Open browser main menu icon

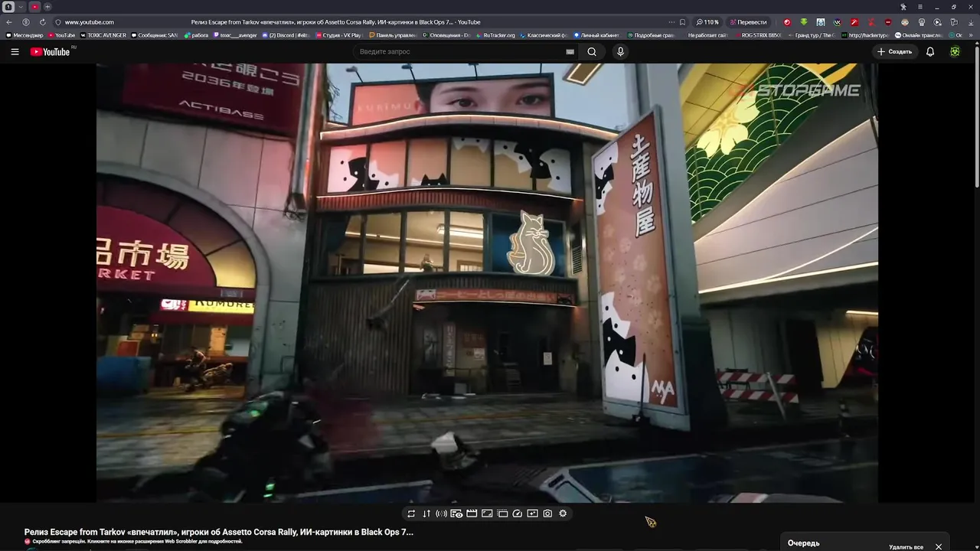920,7
